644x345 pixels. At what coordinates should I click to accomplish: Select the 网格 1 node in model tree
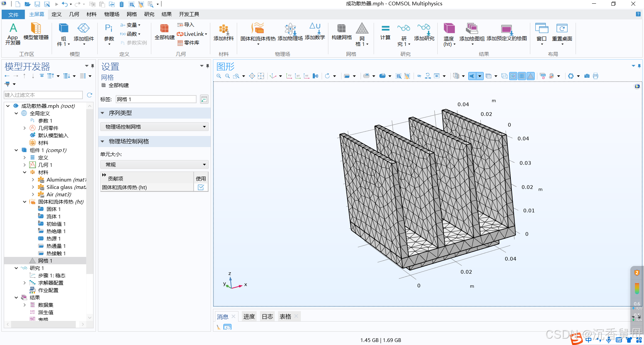click(x=45, y=261)
